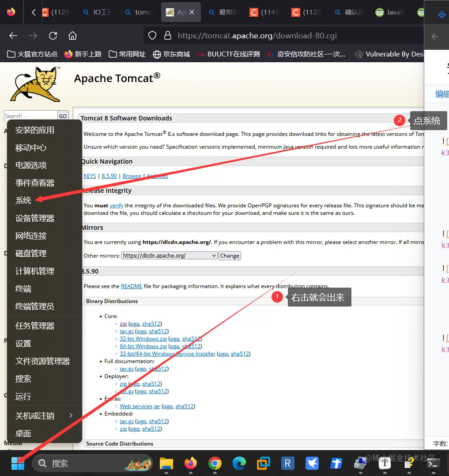
Task: Select 磁盘管理 in the context menu
Action: (x=45, y=253)
